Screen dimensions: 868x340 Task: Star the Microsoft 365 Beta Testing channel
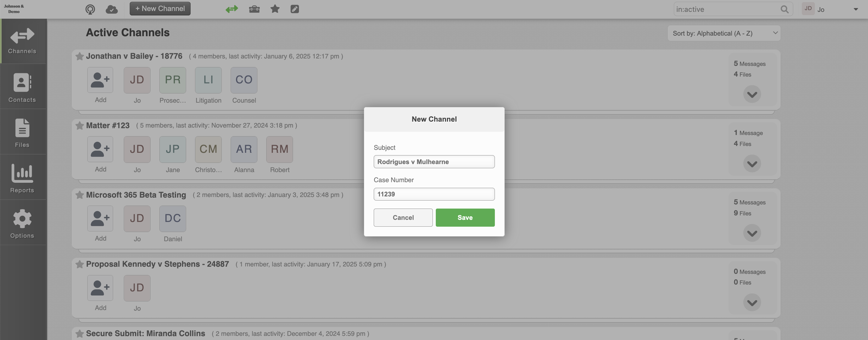pos(80,195)
